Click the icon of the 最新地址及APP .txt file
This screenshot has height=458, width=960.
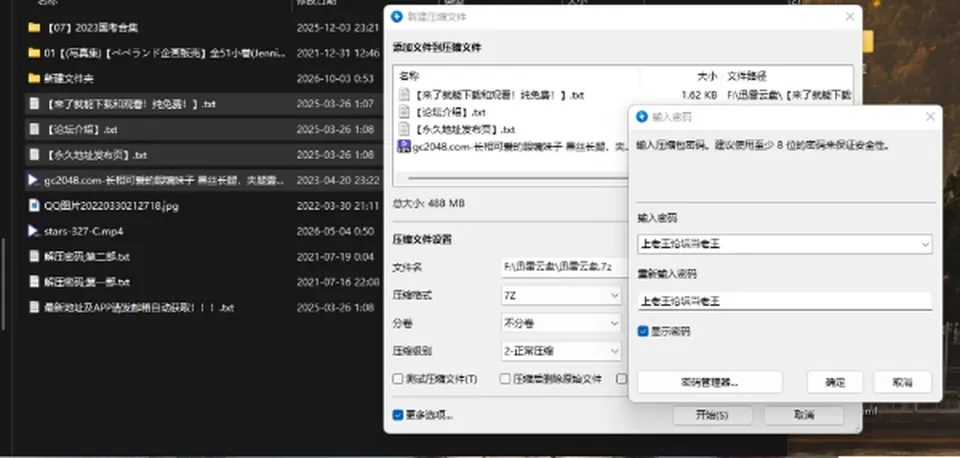coord(34,307)
